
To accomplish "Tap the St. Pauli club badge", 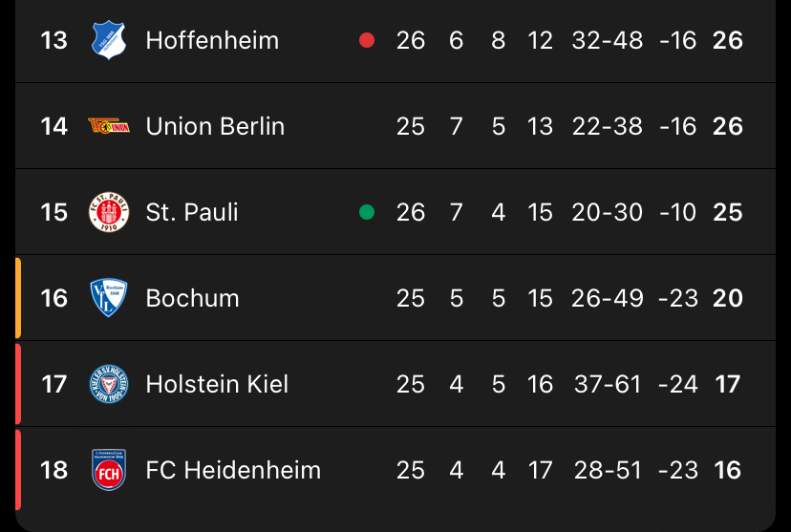I will [x=108, y=212].
